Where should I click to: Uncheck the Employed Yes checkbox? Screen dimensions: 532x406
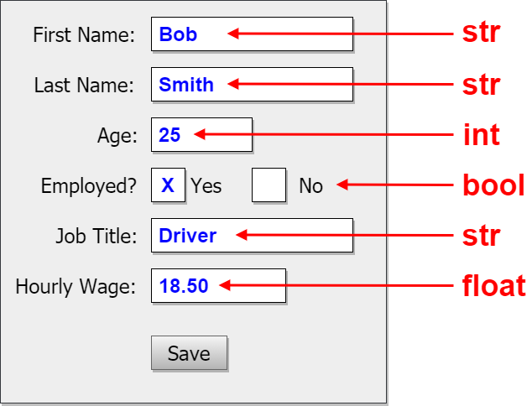pos(169,185)
